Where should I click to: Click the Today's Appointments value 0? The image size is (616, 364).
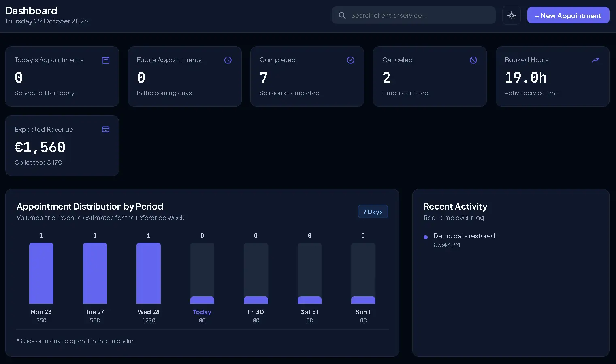[19, 77]
